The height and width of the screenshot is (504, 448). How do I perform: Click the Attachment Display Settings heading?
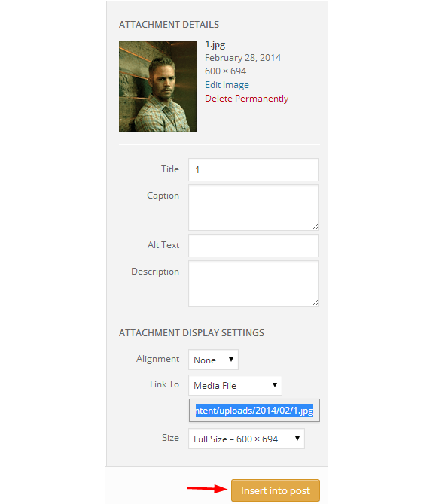pos(191,332)
